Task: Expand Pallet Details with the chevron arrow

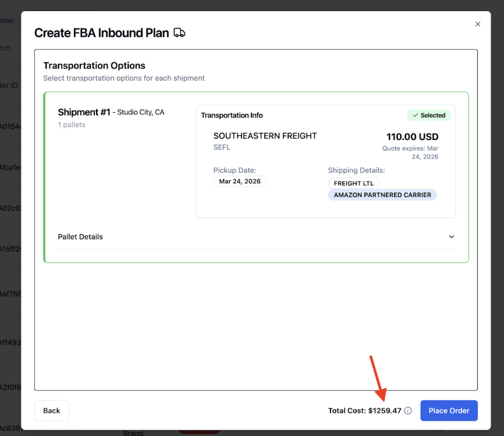Action: 452,237
